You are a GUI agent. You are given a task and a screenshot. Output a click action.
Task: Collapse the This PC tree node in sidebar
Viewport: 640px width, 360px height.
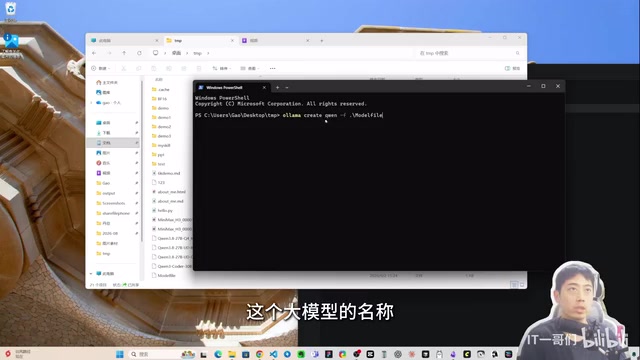pos(91,273)
